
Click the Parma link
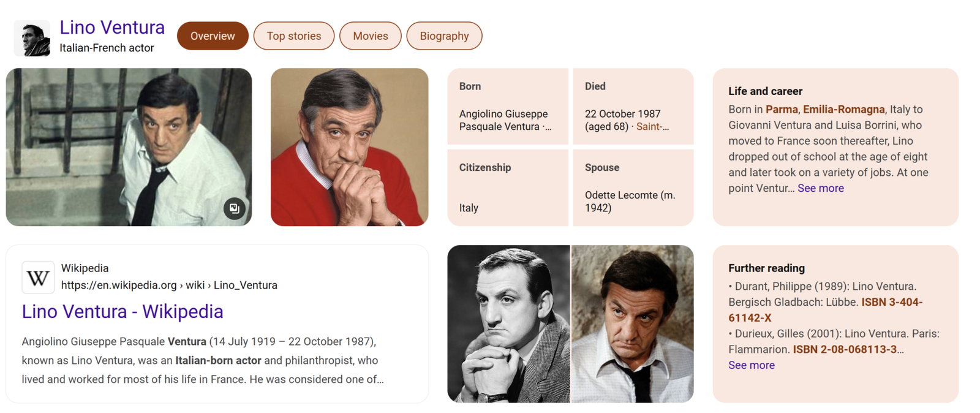point(782,109)
